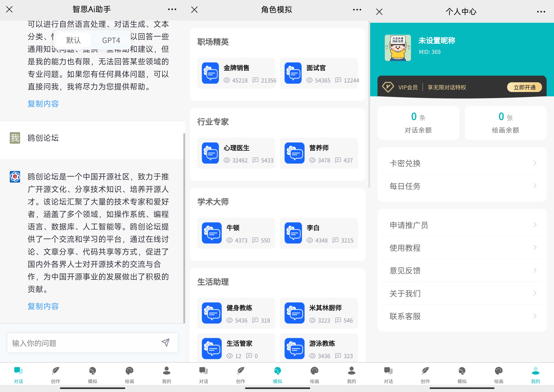Select the GPT4 model option
554x392 pixels.
[111, 40]
